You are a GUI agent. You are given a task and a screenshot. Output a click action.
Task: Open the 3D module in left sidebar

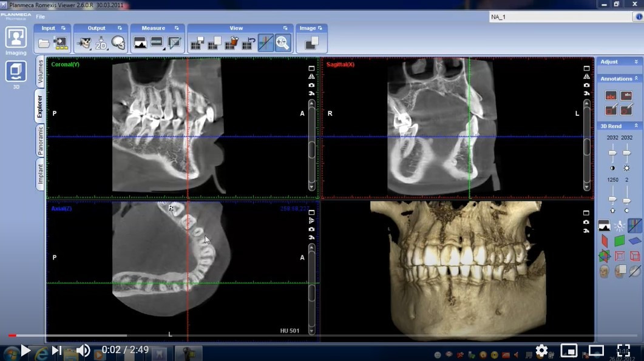point(16,72)
